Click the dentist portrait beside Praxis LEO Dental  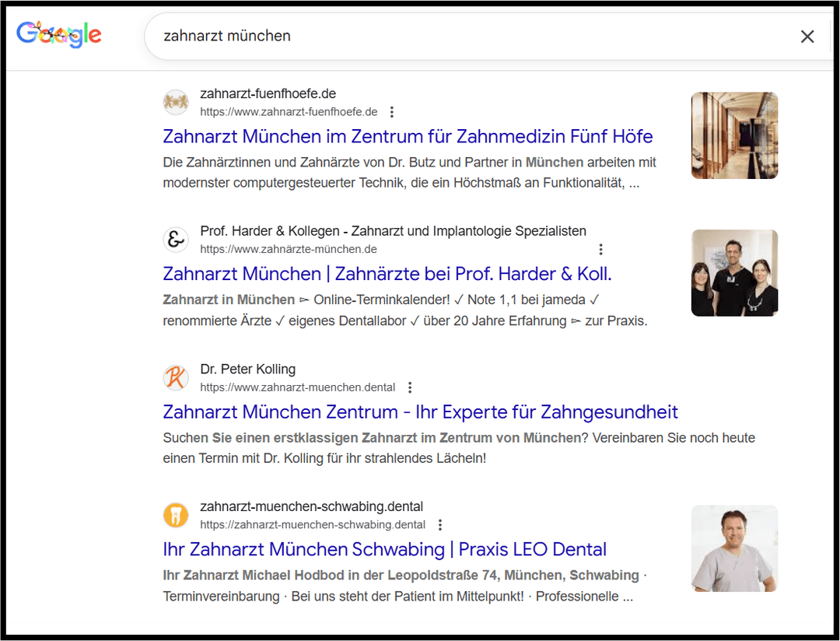tap(734, 548)
